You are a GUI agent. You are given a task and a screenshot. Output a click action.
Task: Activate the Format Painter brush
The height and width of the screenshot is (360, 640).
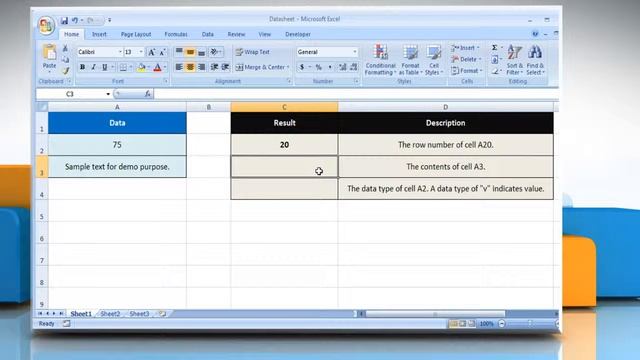[x=65, y=71]
